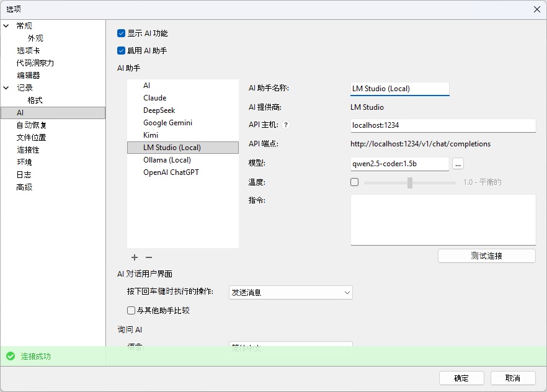Open the 发送消息 dropdown

click(x=291, y=293)
